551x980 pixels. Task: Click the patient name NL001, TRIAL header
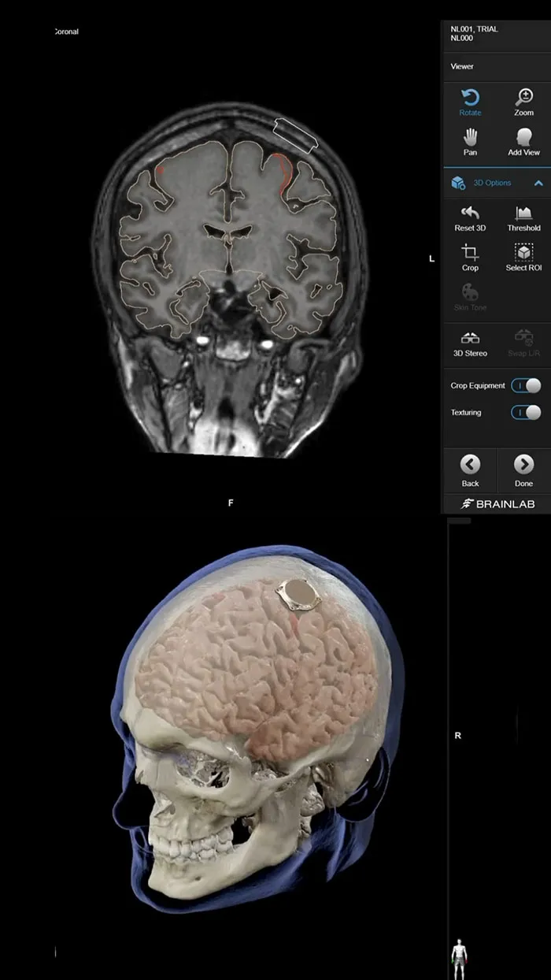(x=474, y=29)
